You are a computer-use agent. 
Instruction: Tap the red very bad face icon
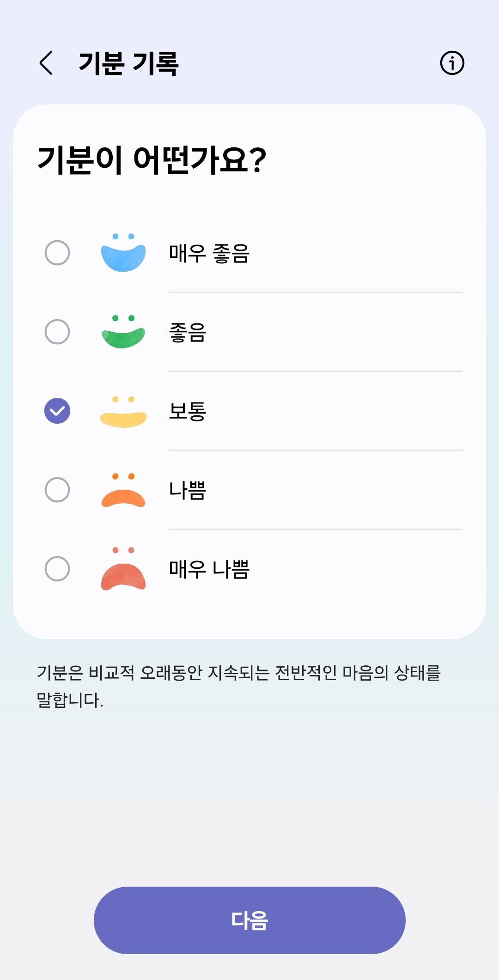[x=123, y=569]
